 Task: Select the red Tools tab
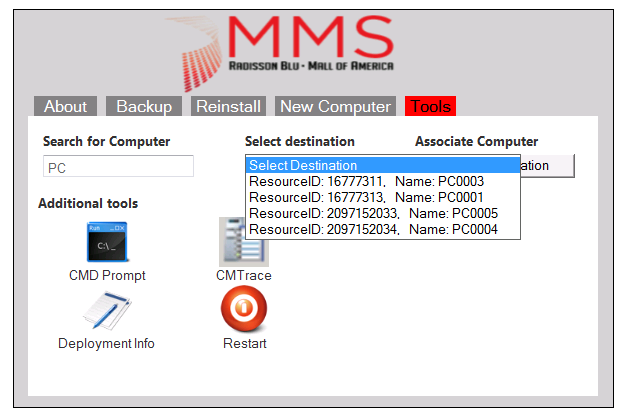(x=430, y=106)
